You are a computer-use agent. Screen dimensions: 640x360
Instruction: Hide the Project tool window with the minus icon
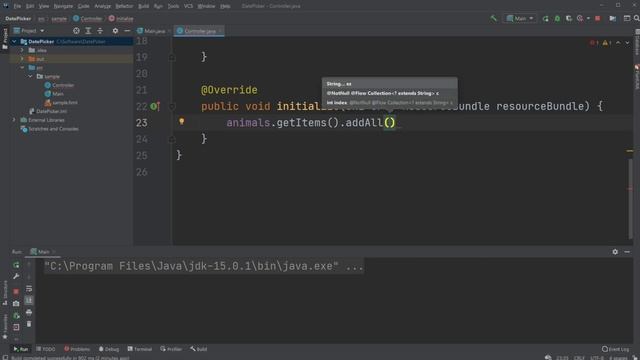pyautogui.click(x=127, y=31)
